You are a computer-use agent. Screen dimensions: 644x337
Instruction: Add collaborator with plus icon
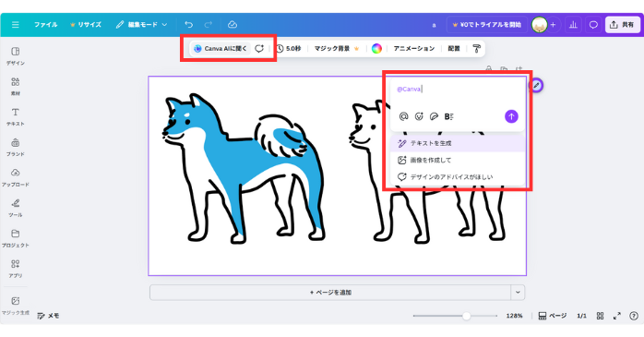click(553, 25)
